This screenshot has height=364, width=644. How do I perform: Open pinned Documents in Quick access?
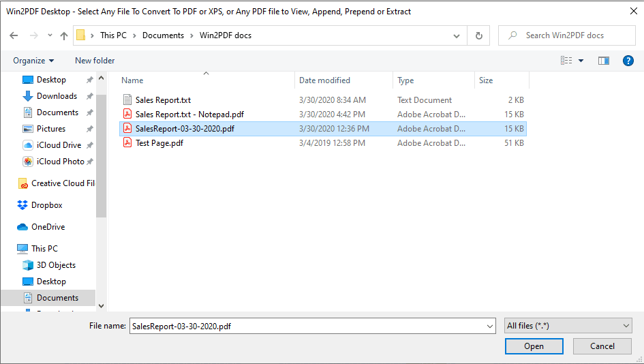tap(57, 112)
